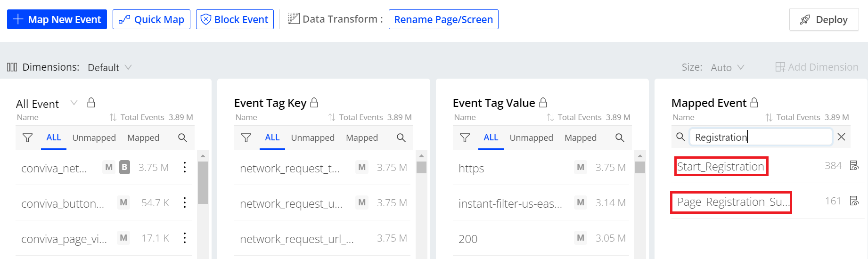The height and width of the screenshot is (259, 868).
Task: Open the Size Auto dropdown
Action: point(727,68)
